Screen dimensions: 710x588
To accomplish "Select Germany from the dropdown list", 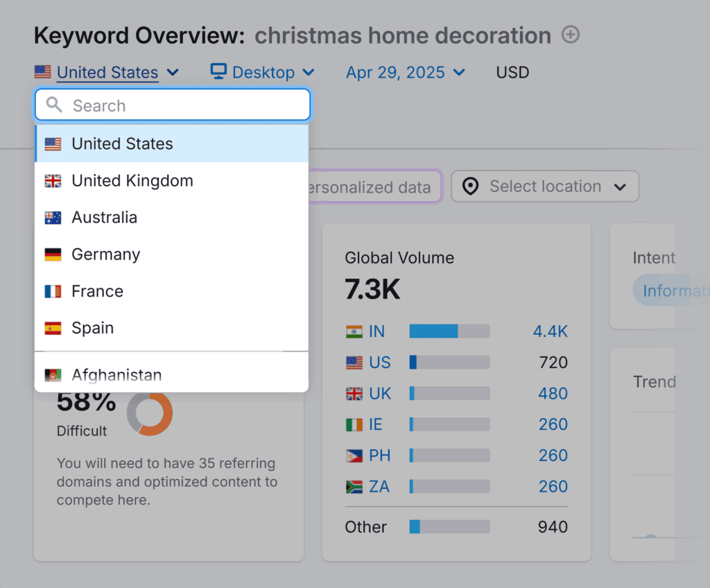I will tap(105, 254).
